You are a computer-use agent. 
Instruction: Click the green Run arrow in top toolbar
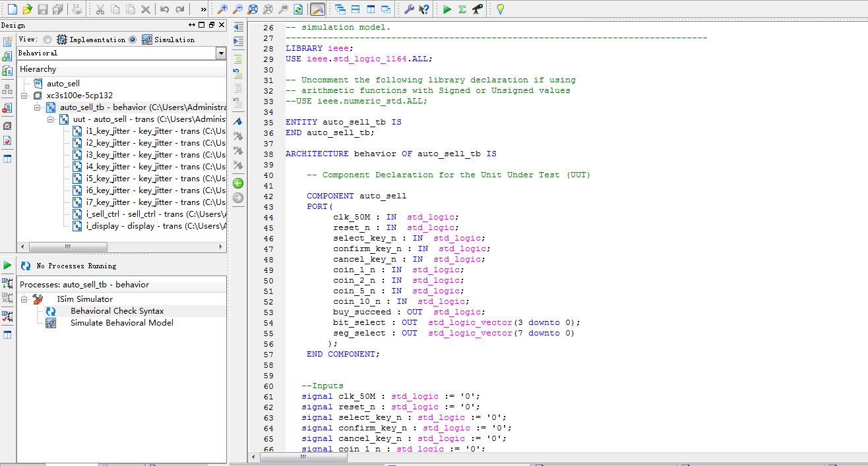(447, 9)
